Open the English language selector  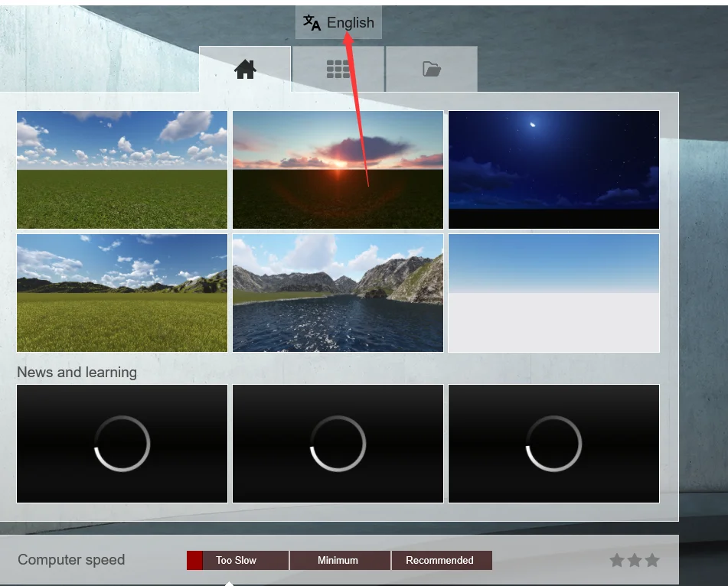[338, 22]
